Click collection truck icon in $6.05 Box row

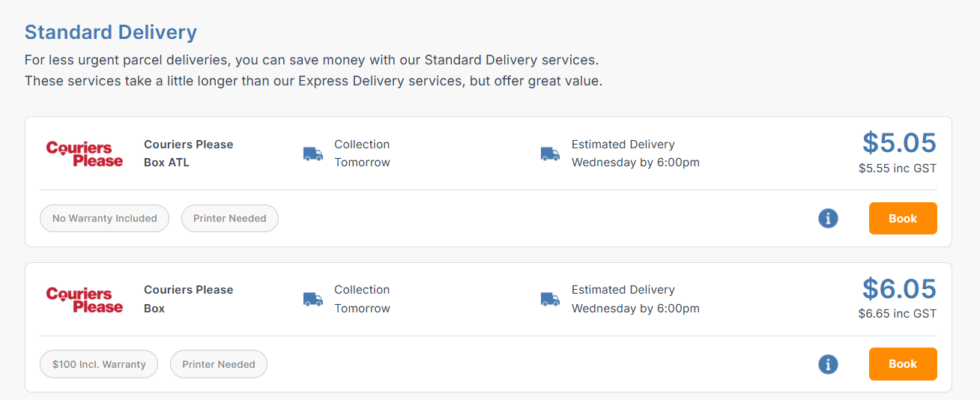[x=313, y=299]
